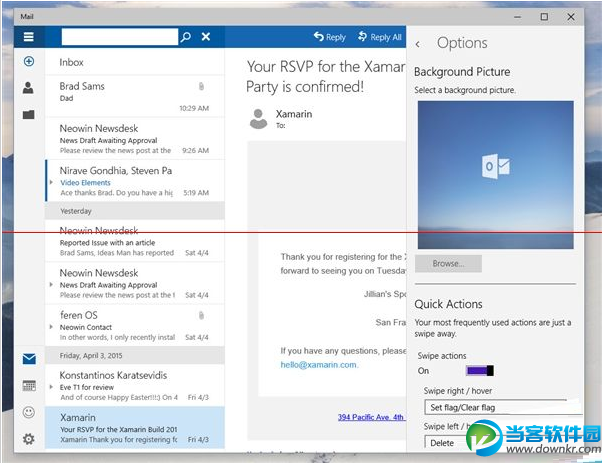Switch to Mail envelope icon
The width and height of the screenshot is (602, 463).
coord(29,359)
